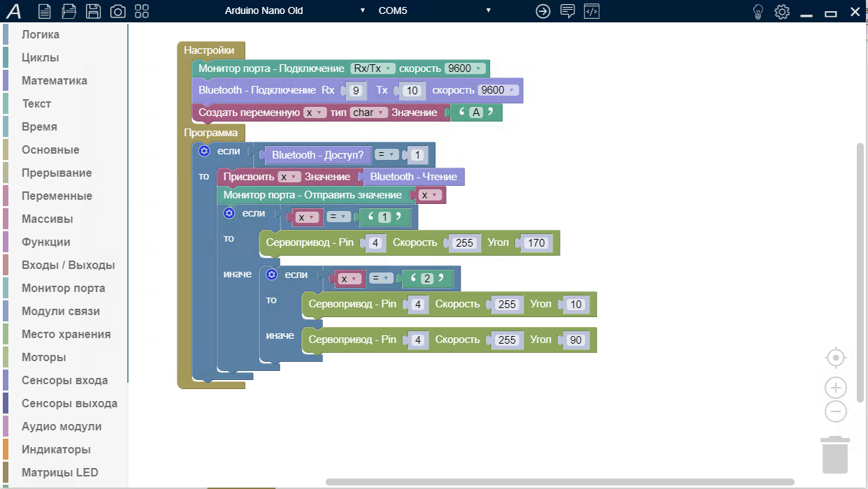The image size is (868, 489).
Task: Edit the Bluetooth Tx pin value 10
Action: click(x=411, y=91)
